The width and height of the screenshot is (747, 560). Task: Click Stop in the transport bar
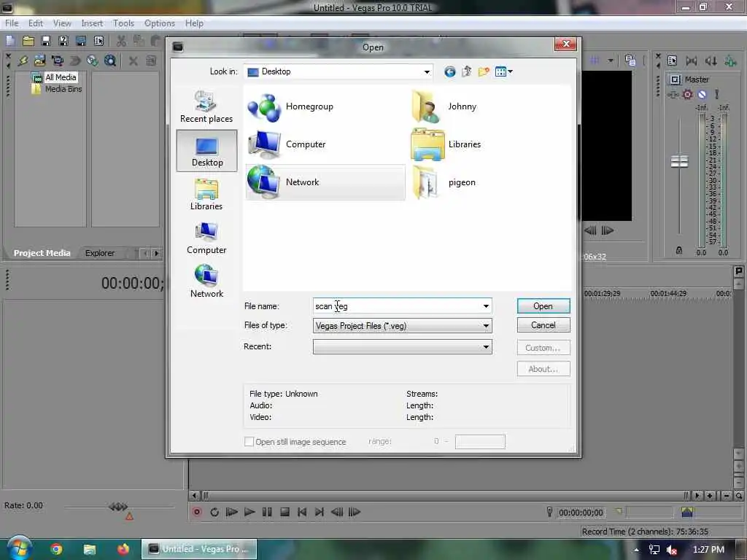(x=285, y=512)
